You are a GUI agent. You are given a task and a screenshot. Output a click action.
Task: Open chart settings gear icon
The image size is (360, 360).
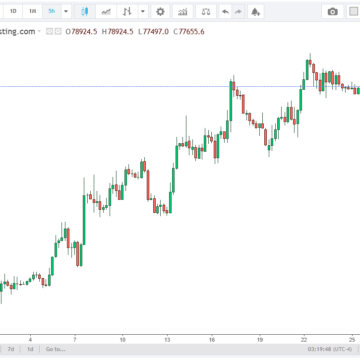pyautogui.click(x=160, y=12)
